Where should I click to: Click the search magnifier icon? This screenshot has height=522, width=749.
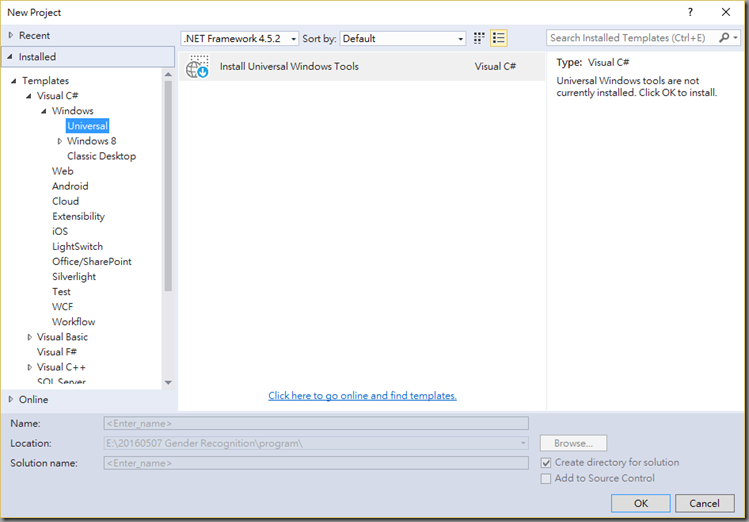724,38
